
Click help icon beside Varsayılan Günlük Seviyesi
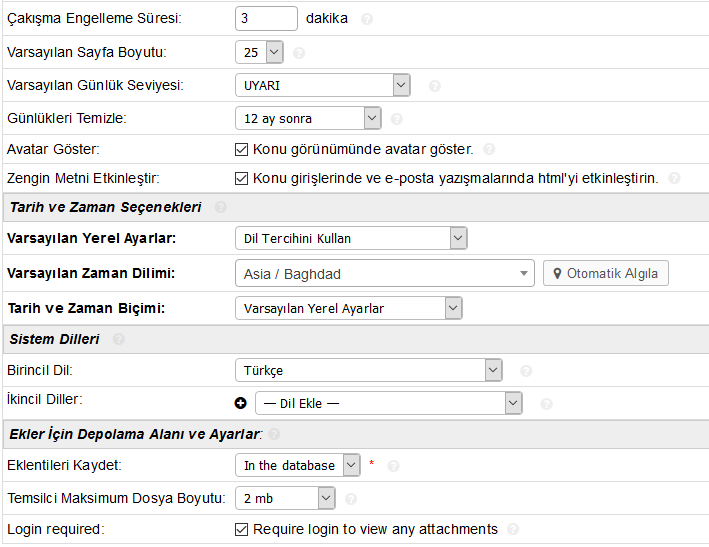point(434,86)
